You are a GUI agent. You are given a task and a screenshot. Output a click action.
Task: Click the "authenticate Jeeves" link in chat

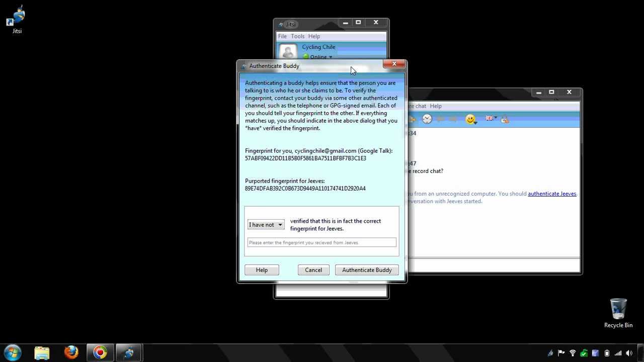[552, 194]
